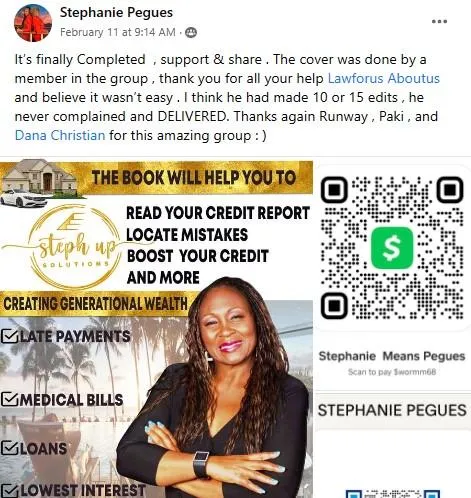Click the Lowest Interest checkbox
Screen dimensions: 471x498
tap(9, 491)
